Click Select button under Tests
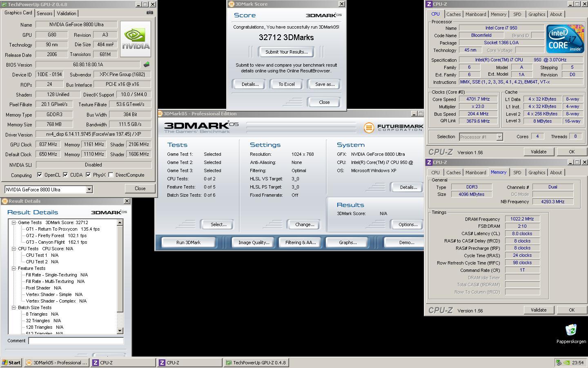The width and height of the screenshot is (588, 368). (218, 224)
